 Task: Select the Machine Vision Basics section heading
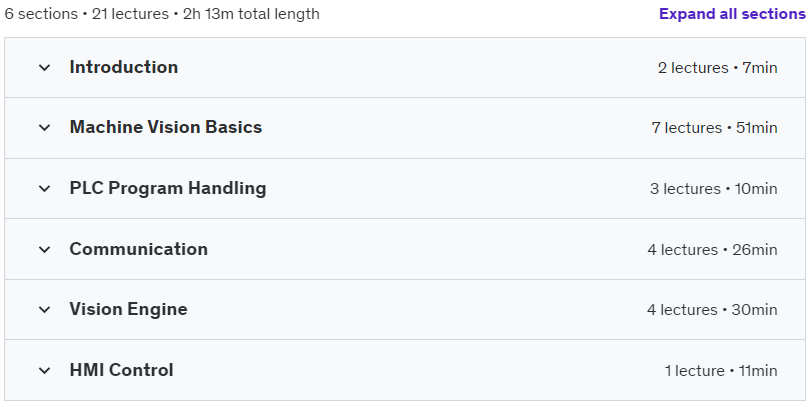166,127
